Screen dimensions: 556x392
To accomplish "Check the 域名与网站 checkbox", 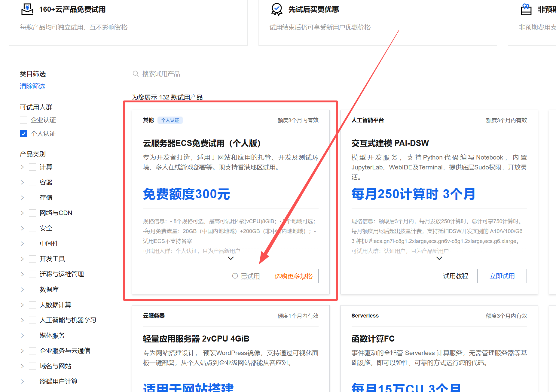I will pos(32,366).
